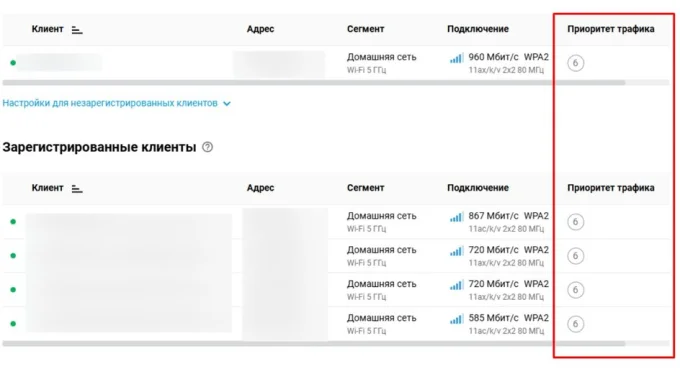Image resolution: width=680 pixels, height=382 pixels.
Task: Click the Подключение column header in the registered clients table
Action: tap(478, 188)
